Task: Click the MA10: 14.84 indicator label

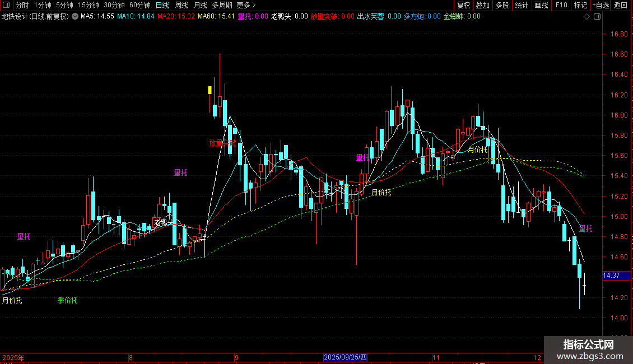Action: tap(136, 17)
